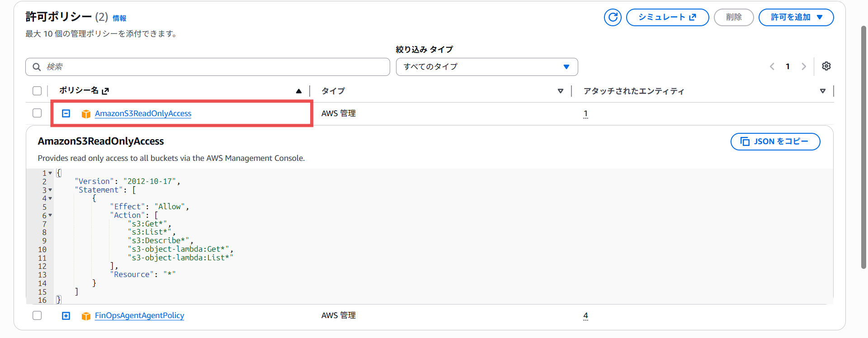The width and height of the screenshot is (868, 338).
Task: Fold the JSON code at line 1
Action: (x=50, y=173)
